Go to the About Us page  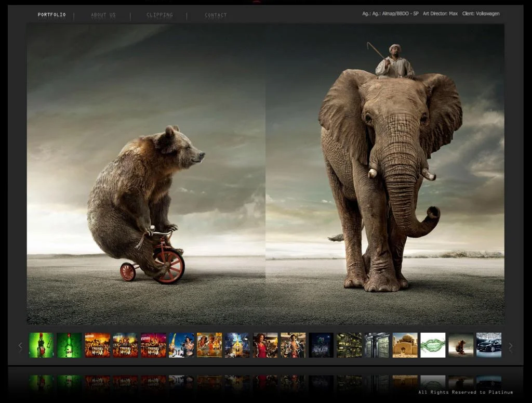click(x=103, y=15)
